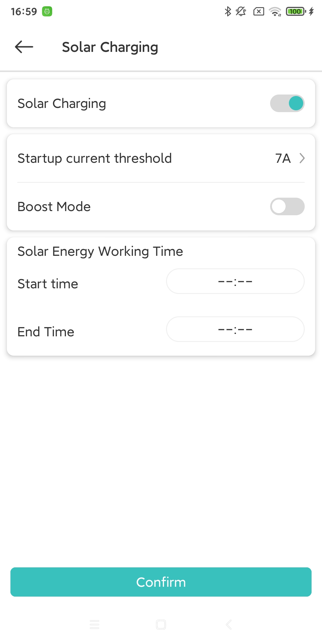Set the End Time field
This screenshot has height=644, width=322.
tap(235, 329)
